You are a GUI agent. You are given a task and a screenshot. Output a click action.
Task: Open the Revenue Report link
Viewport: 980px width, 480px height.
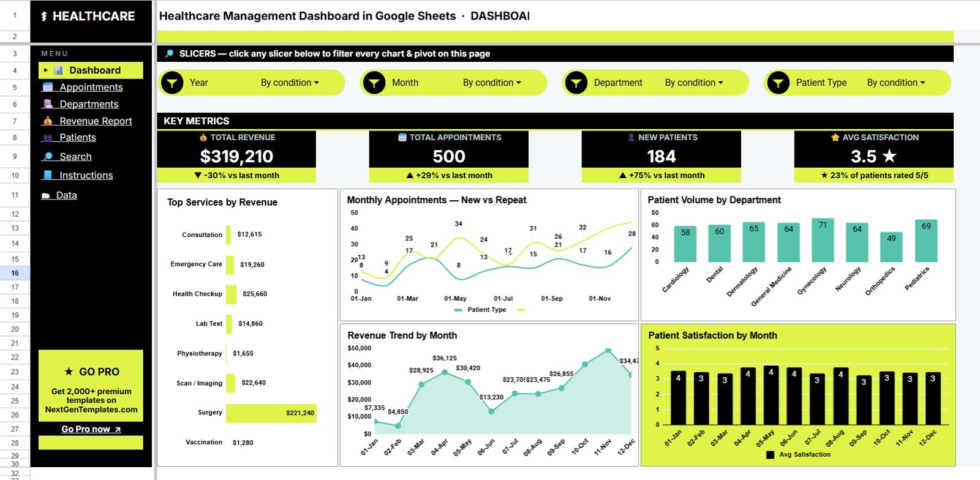click(x=96, y=121)
